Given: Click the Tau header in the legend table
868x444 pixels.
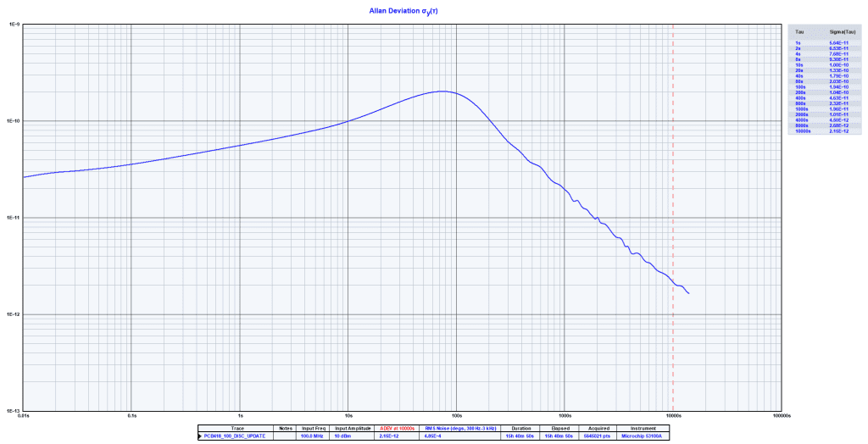Looking at the screenshot, I should tap(799, 31).
